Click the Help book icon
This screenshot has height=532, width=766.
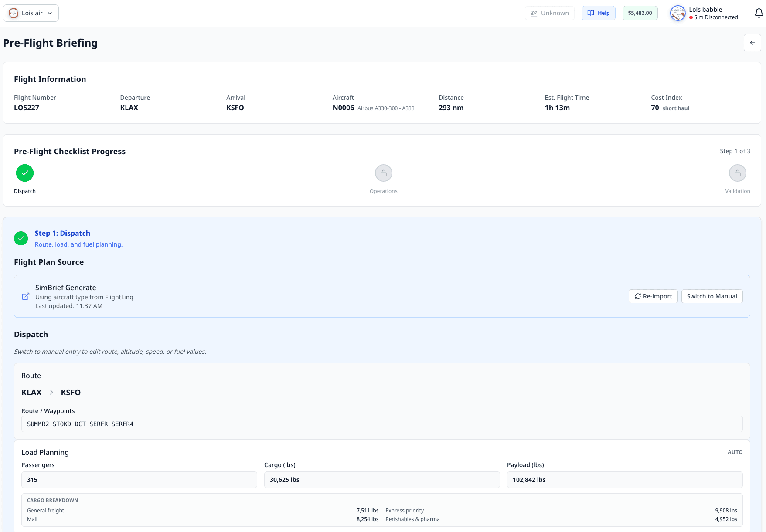click(x=591, y=13)
